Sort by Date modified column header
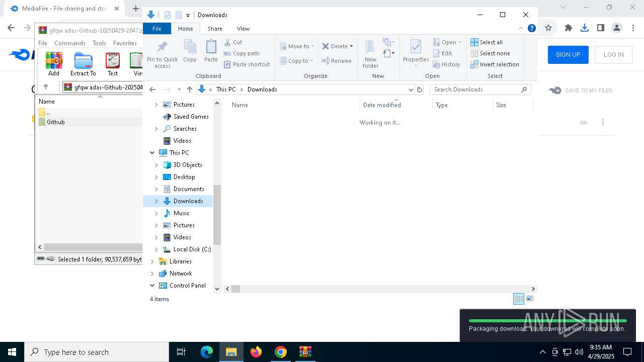The image size is (644, 362). tap(396, 105)
